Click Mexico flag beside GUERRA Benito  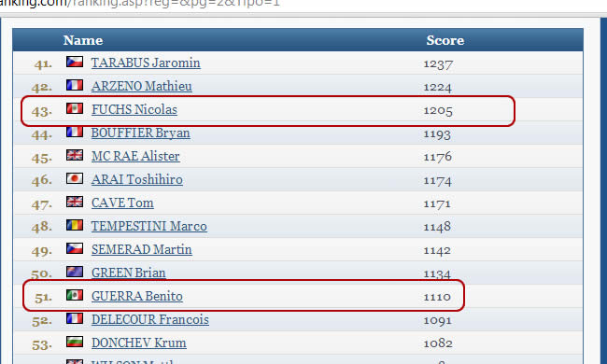(75, 295)
